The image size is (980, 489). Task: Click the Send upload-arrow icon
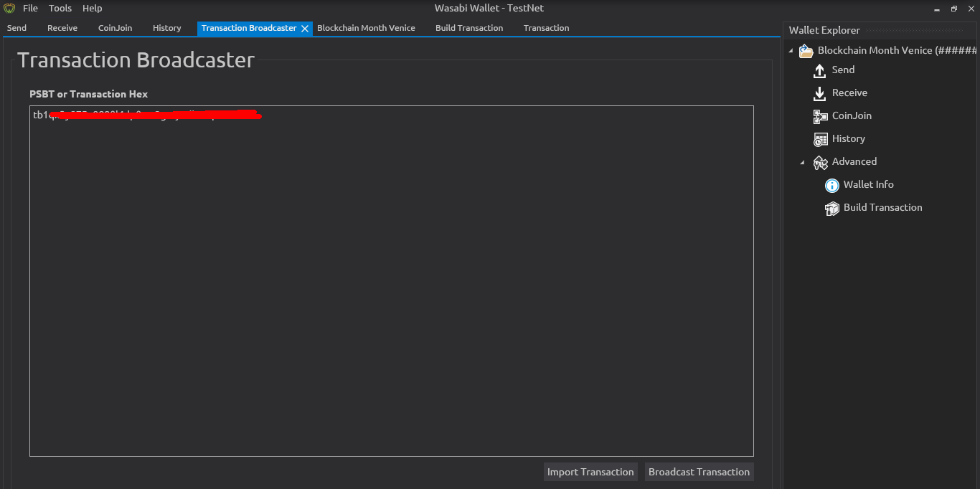click(819, 70)
